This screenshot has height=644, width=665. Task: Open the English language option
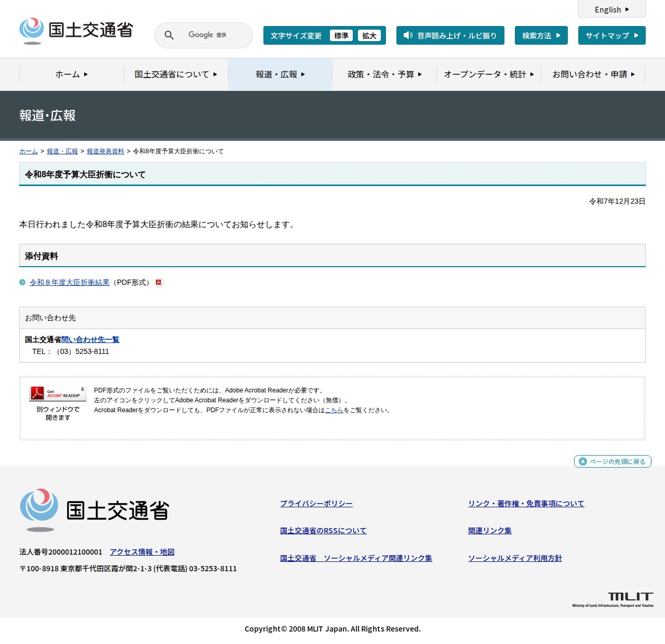(611, 9)
